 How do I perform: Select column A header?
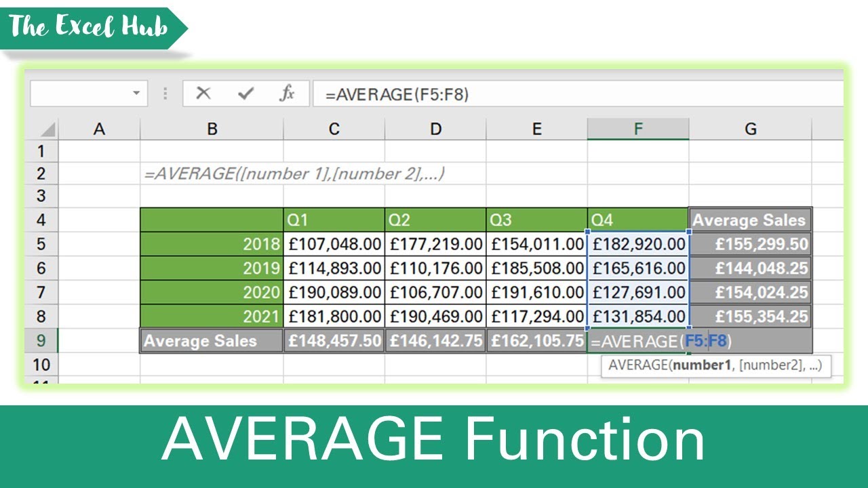point(100,129)
